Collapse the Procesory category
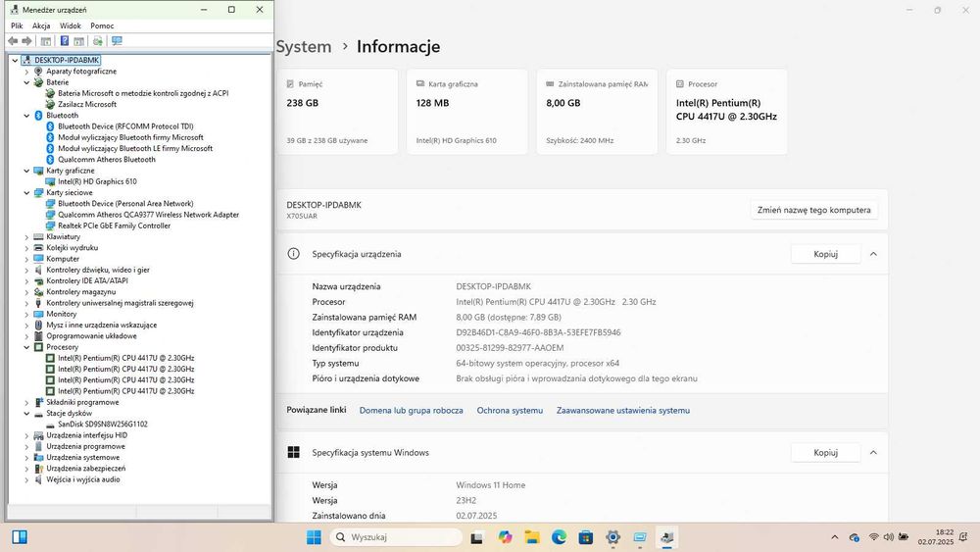This screenshot has height=552, width=980. (26, 347)
